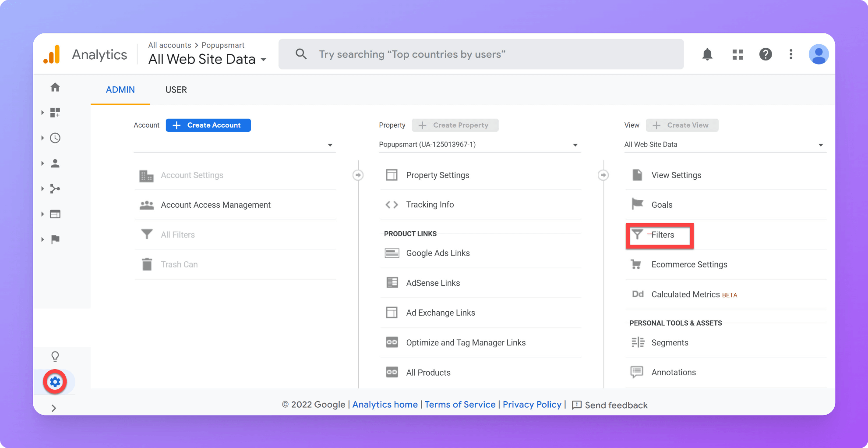Open the three-dot more options menu
The image size is (868, 448).
click(x=791, y=54)
